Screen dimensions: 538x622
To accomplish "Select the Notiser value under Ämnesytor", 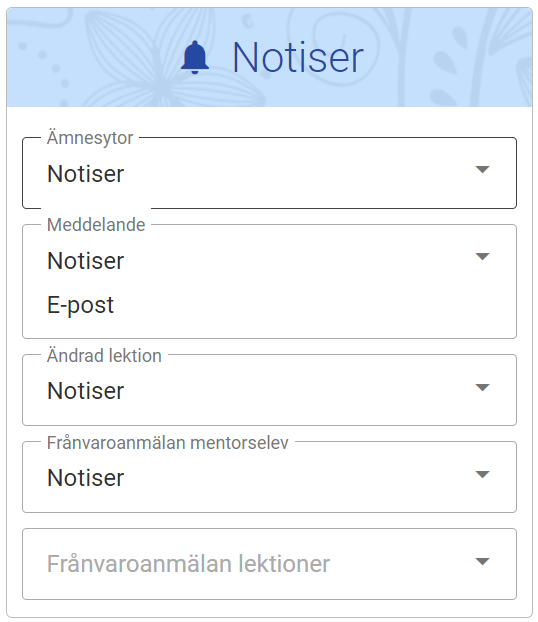I will (86, 174).
